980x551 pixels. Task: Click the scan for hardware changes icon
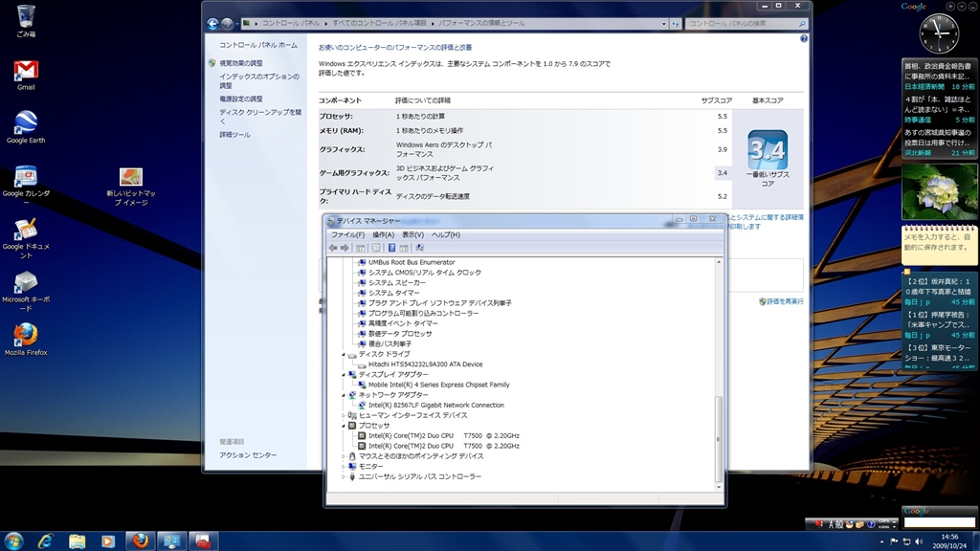[x=419, y=248]
